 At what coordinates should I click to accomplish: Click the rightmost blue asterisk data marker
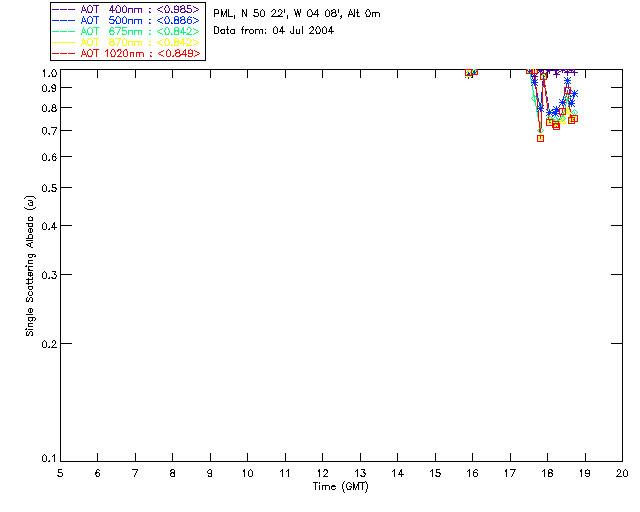pyautogui.click(x=574, y=94)
